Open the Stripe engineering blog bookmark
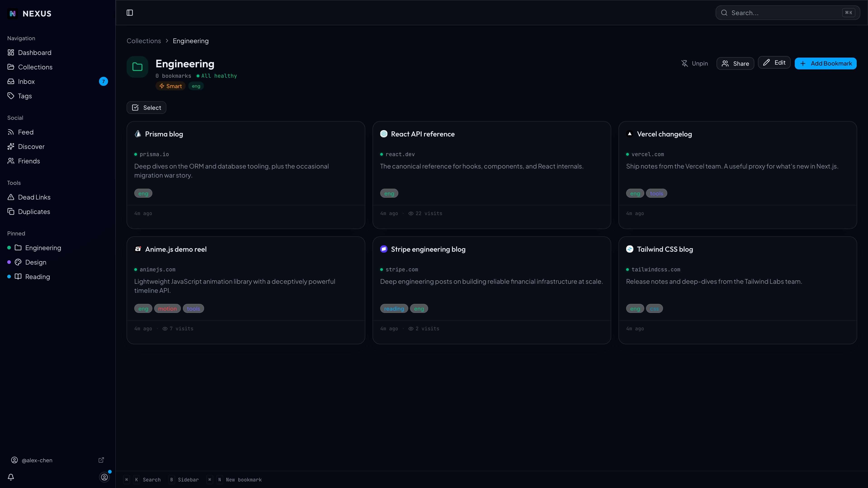Image resolution: width=868 pixels, height=488 pixels. [428, 249]
